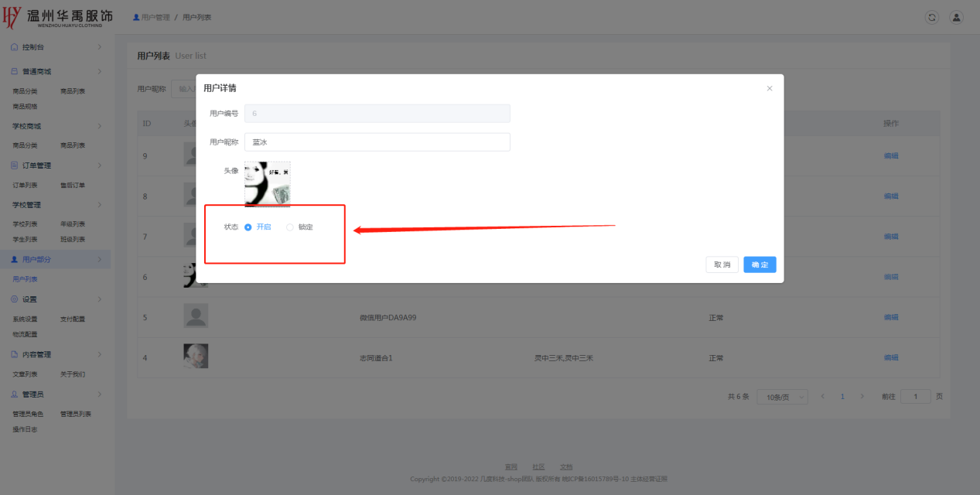Open the user account avatar icon
980x495 pixels.
point(956,17)
